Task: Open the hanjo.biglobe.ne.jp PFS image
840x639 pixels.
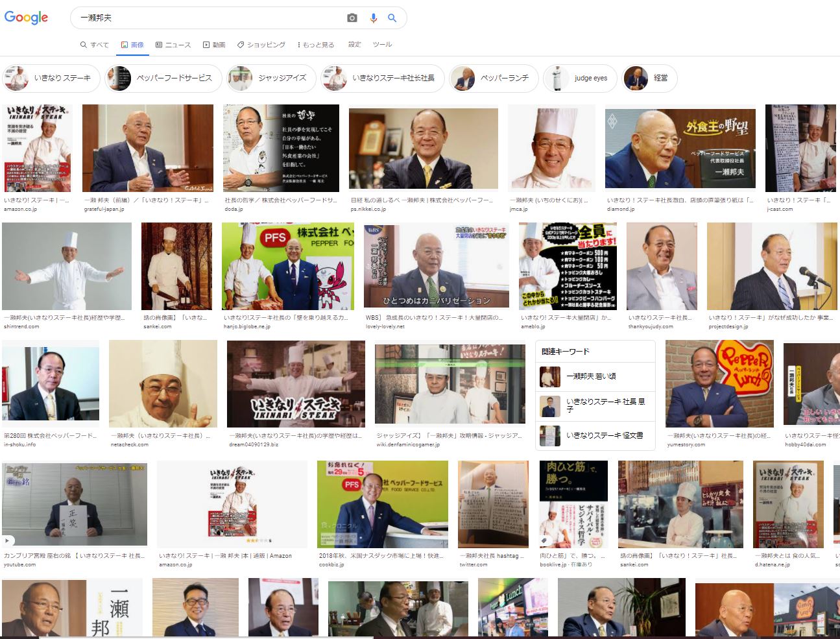Action: point(288,266)
